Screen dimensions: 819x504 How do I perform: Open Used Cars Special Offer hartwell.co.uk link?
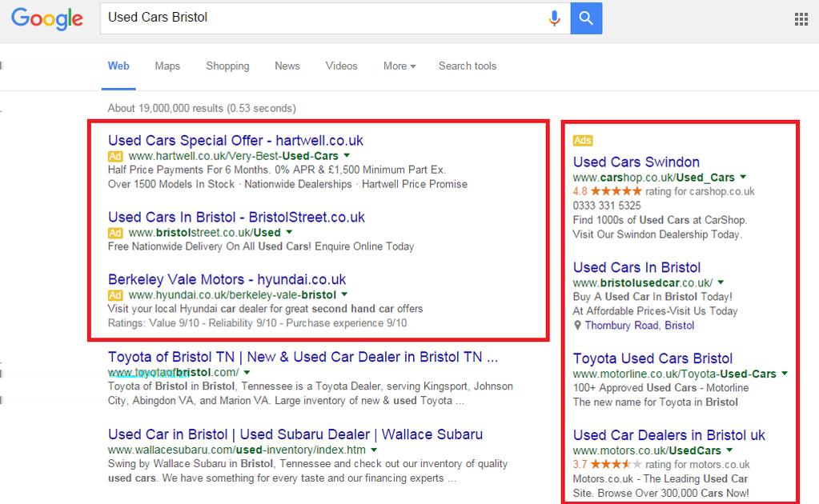[x=235, y=140]
